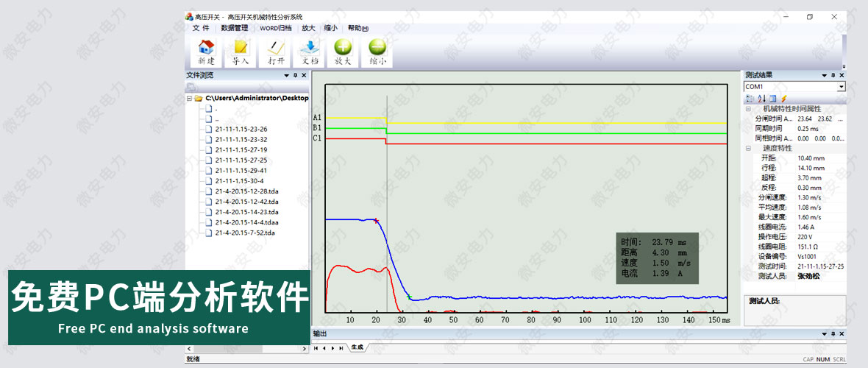
Task: Click the red cross marker on blue curve
Action: pos(377,221)
